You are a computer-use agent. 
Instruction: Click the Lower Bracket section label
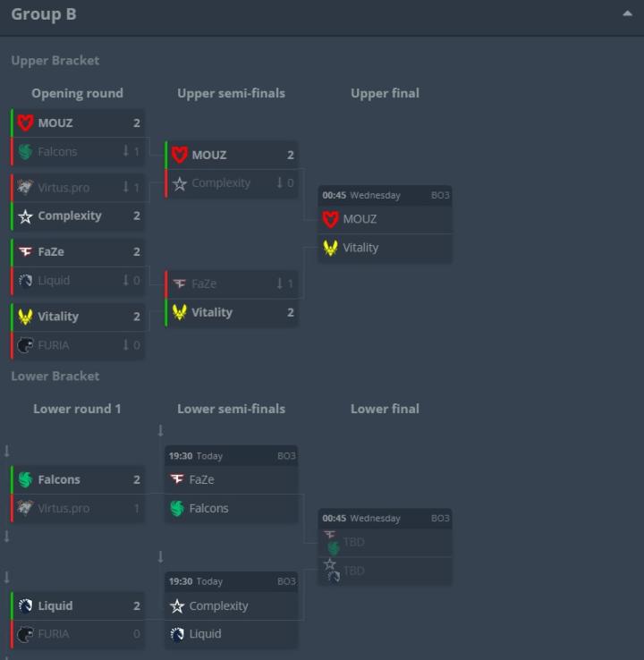coord(55,377)
